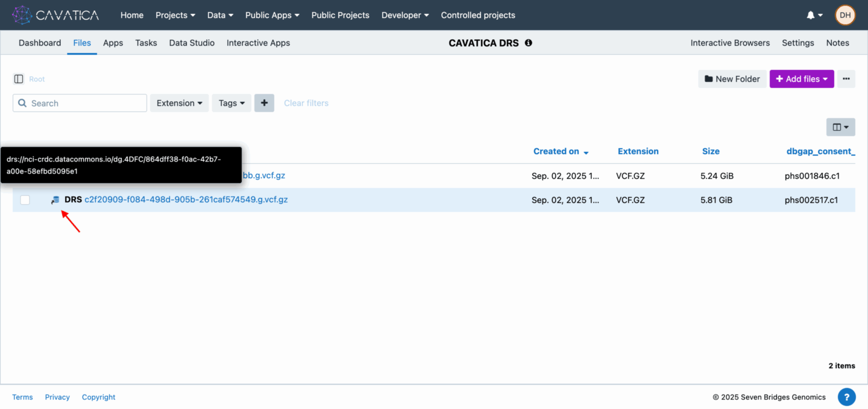Screen dimensions: 868x409
Task: Click the CAVATICA DRS info icon
Action: pos(529,43)
